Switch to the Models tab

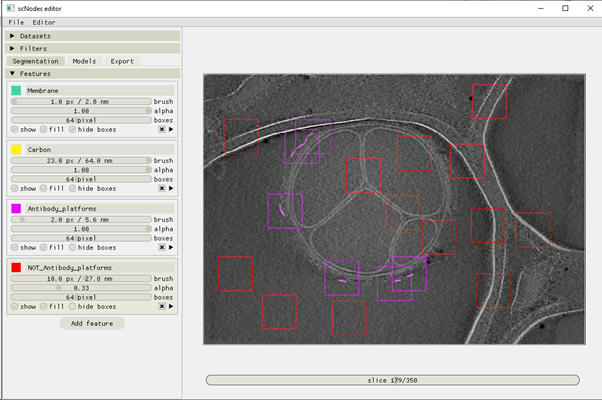pos(84,61)
